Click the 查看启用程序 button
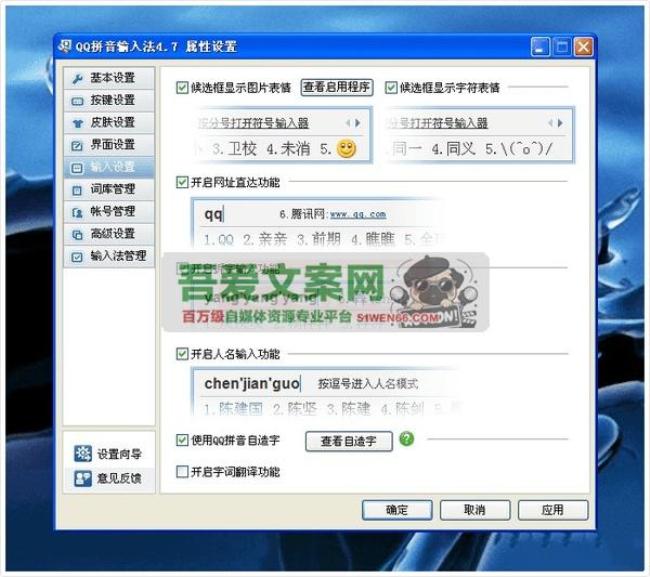Viewport: 650px width, 577px height. 337,87
